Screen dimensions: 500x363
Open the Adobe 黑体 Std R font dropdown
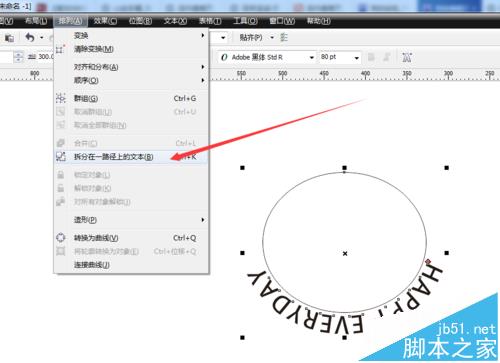(312, 58)
